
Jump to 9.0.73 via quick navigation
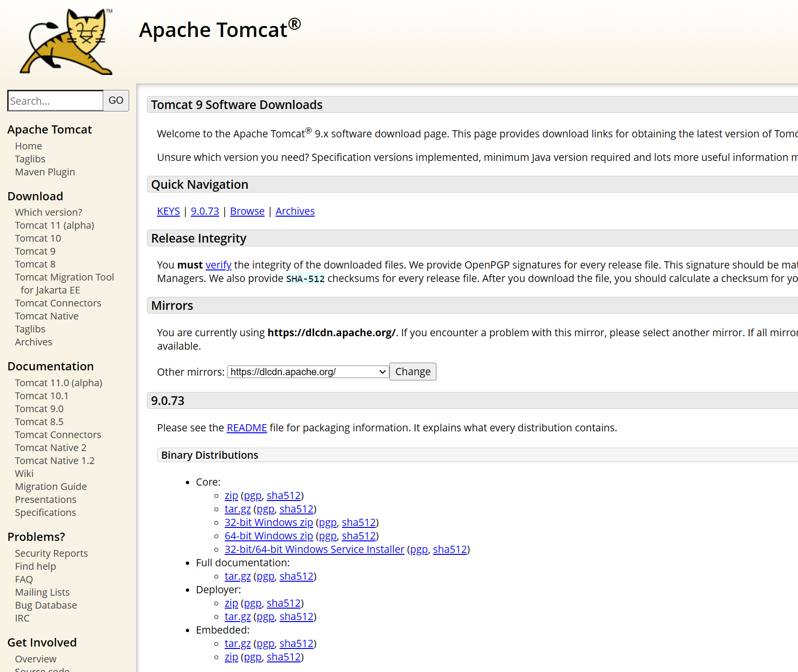point(205,211)
